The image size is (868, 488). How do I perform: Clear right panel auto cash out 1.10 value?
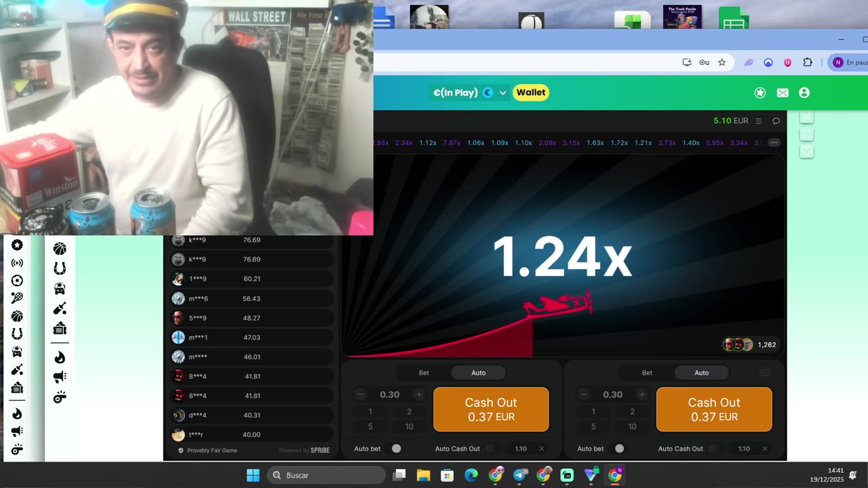pyautogui.click(x=765, y=449)
